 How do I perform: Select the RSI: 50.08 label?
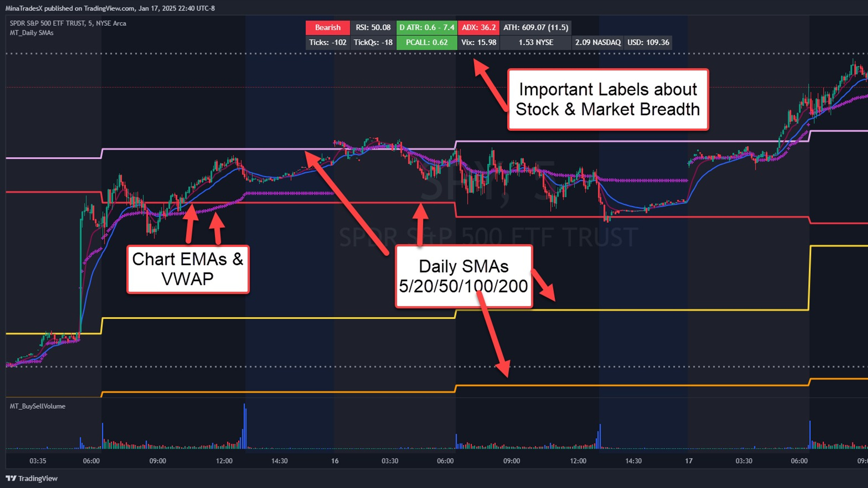tap(373, 27)
